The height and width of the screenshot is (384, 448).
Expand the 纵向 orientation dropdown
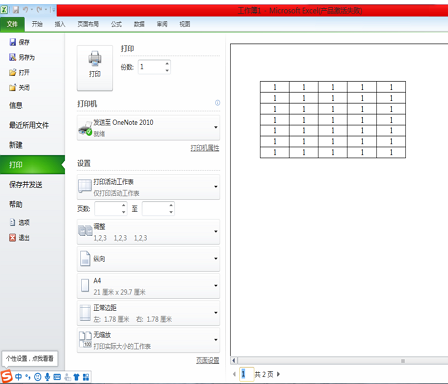click(x=148, y=259)
